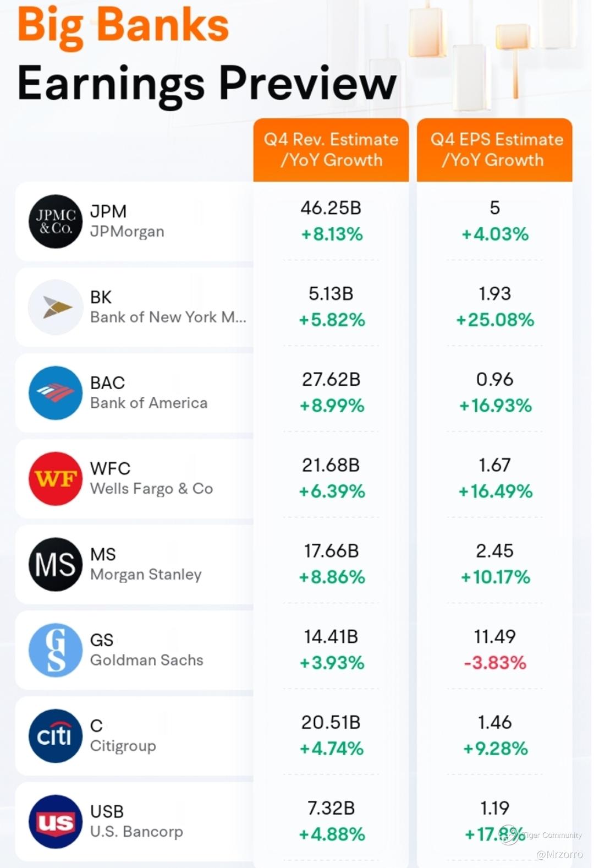Viewport: 594px width, 868px height.
Task: Select the Q4 Rev. Estimate column header
Action: pos(331,150)
